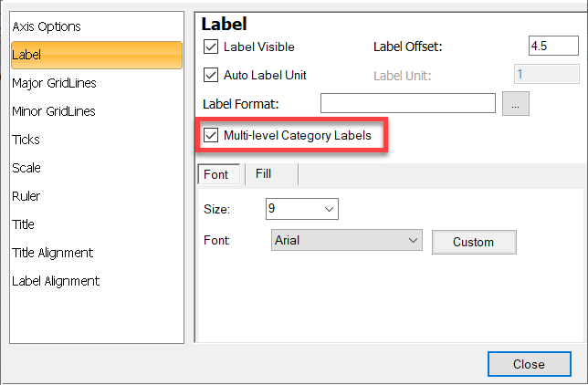
Task: Select Major GridLines in the sidebar
Action: [55, 83]
